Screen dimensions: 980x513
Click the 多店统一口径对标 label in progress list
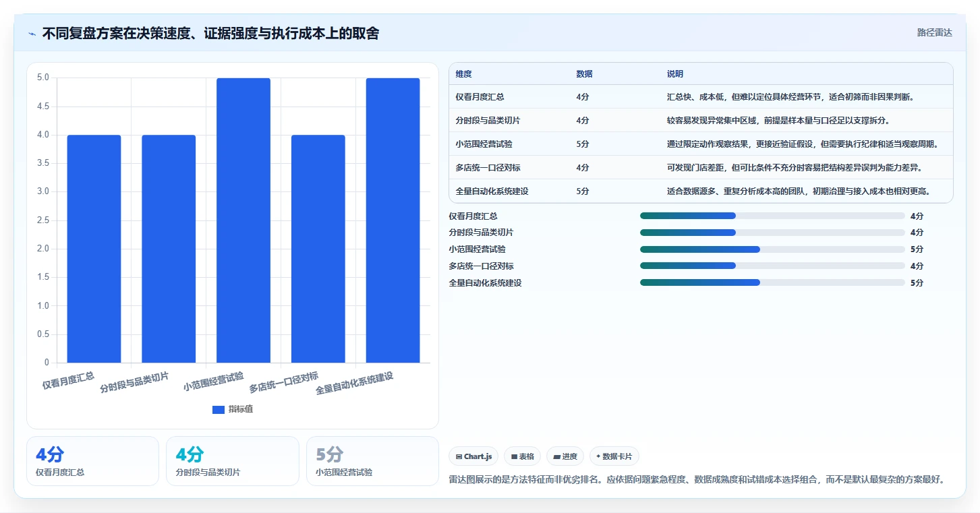pyautogui.click(x=481, y=266)
